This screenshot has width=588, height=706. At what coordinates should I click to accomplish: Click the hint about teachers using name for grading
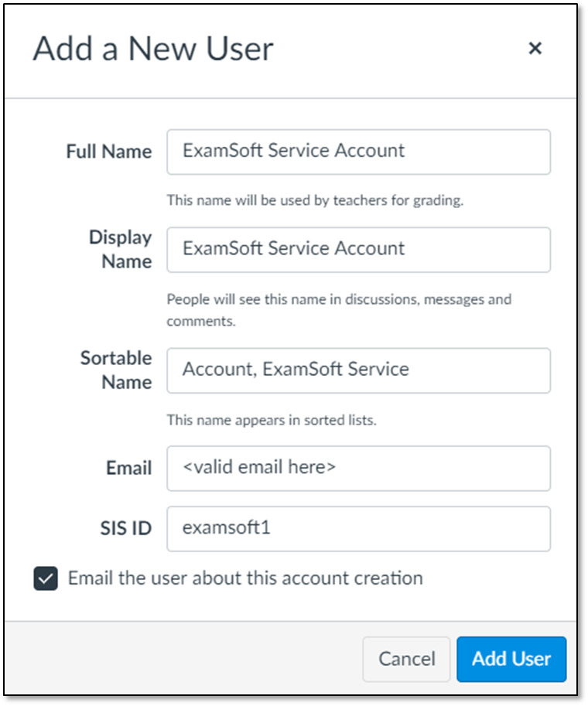(315, 200)
